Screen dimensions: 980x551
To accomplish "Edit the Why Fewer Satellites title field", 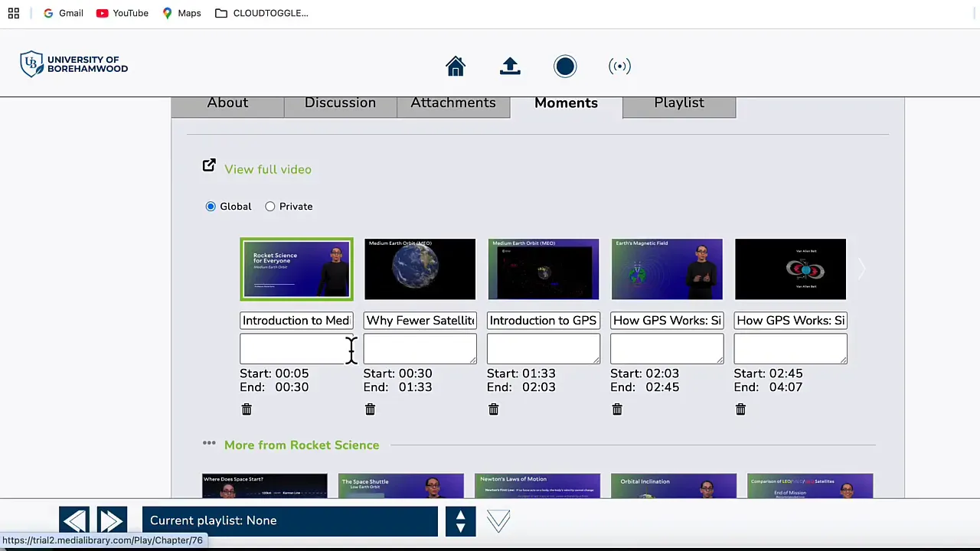I will pyautogui.click(x=420, y=321).
